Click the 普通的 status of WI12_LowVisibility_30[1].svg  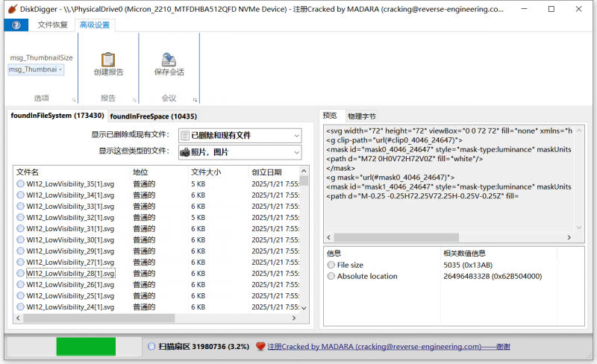click(144, 240)
